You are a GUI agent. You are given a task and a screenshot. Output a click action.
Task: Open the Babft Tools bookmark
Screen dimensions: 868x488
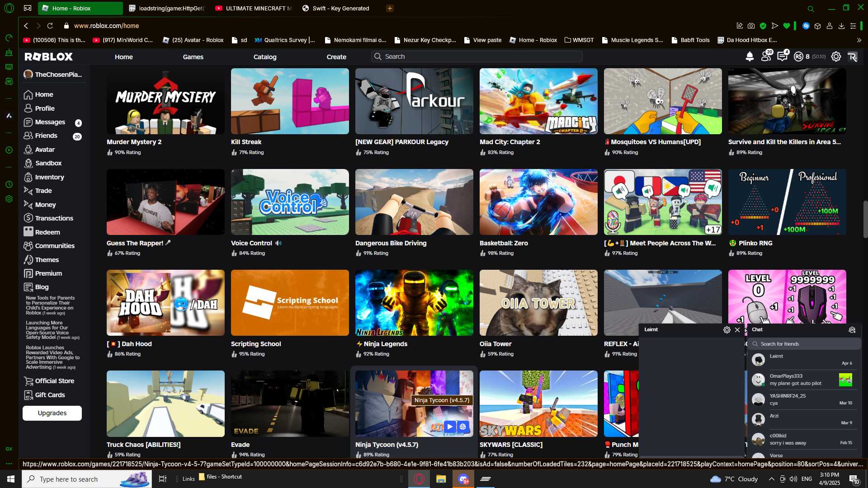coord(690,40)
